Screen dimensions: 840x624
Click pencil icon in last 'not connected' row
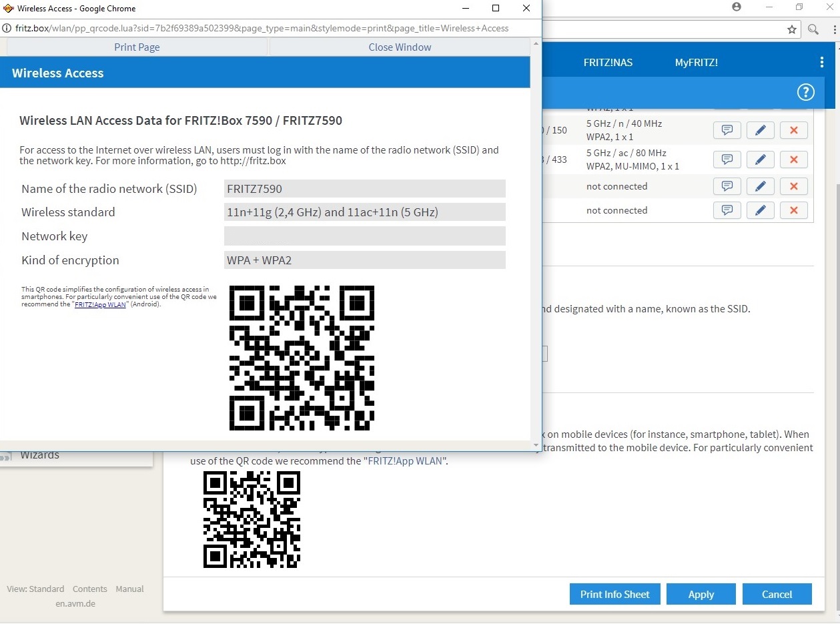click(x=761, y=210)
